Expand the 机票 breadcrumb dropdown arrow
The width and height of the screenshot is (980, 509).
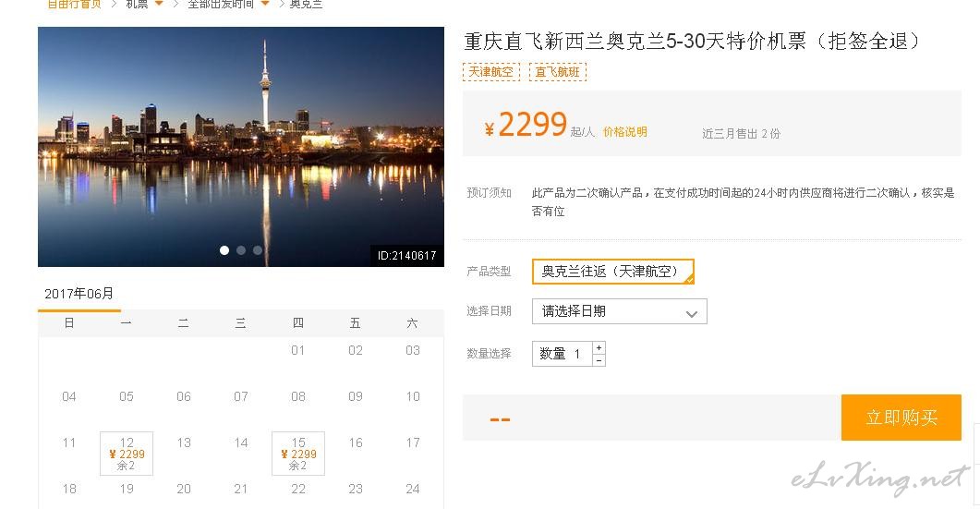159,4
